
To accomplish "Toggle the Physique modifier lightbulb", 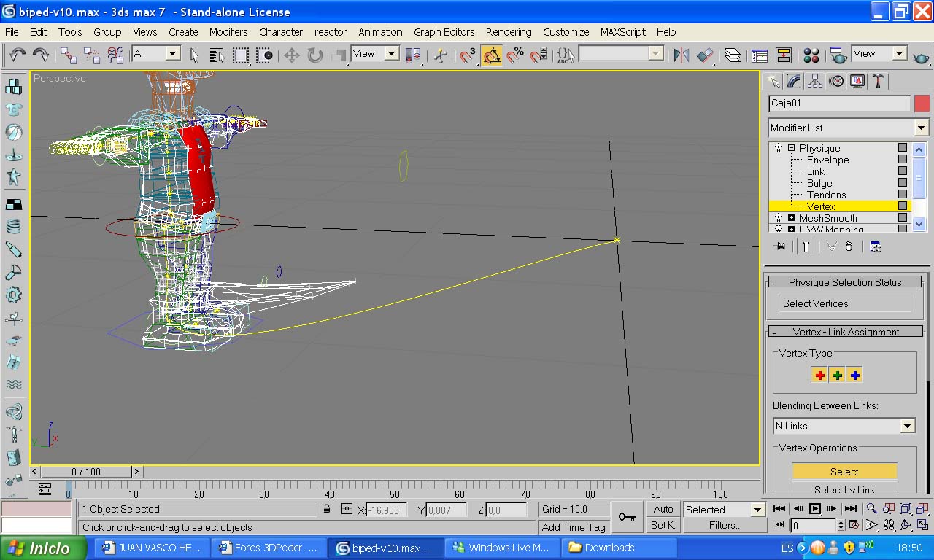I will (779, 148).
